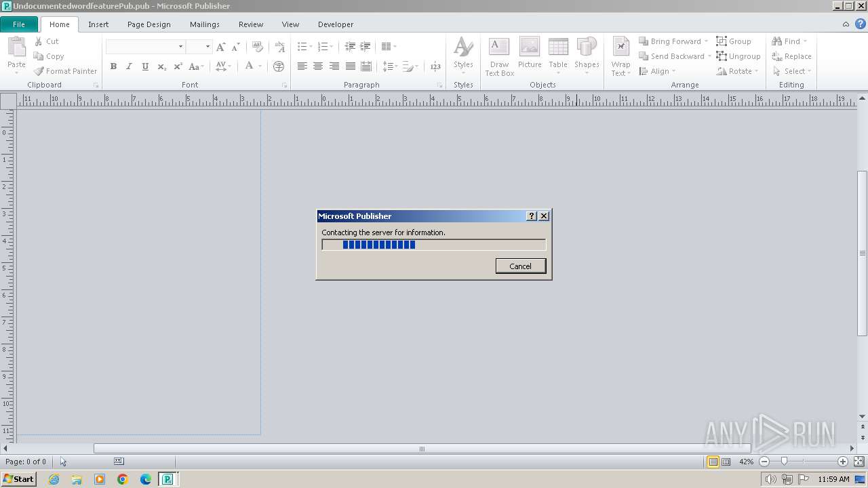
Task: Switch to two-page spread view
Action: (726, 462)
